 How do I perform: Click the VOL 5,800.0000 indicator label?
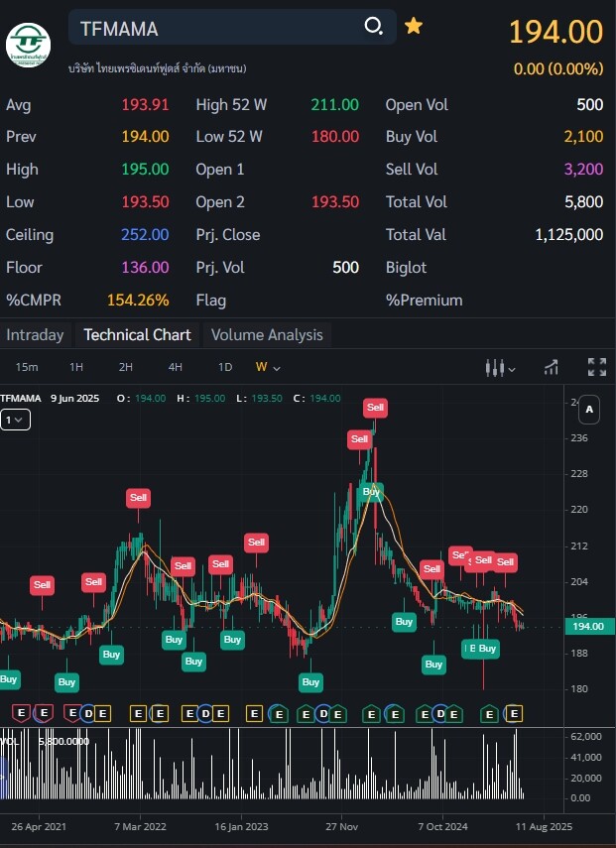[45, 741]
